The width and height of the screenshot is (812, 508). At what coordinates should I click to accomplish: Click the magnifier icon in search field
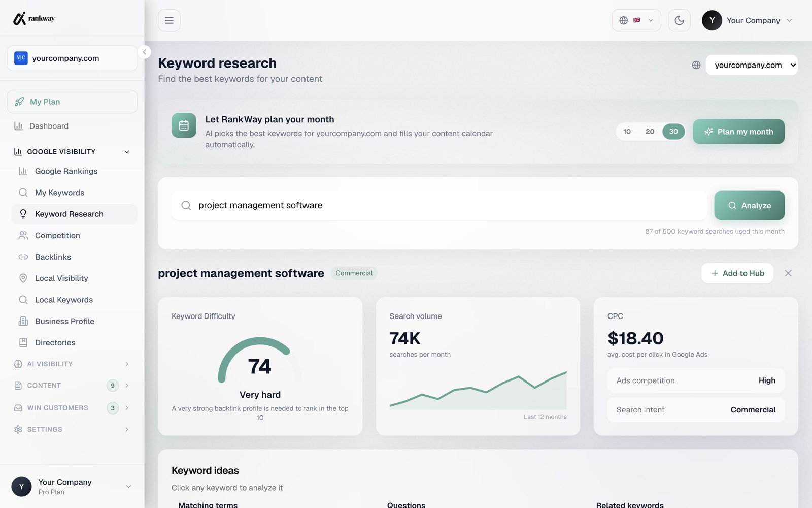(x=186, y=205)
